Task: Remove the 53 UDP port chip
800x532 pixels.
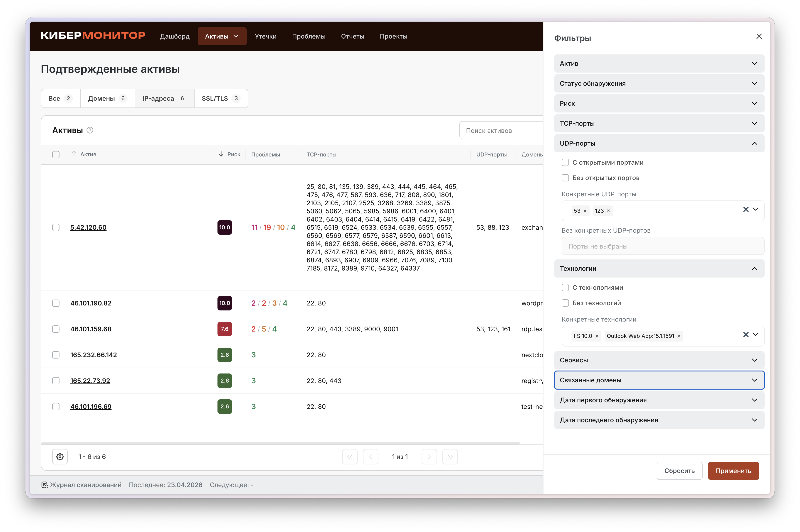Action: (585, 211)
